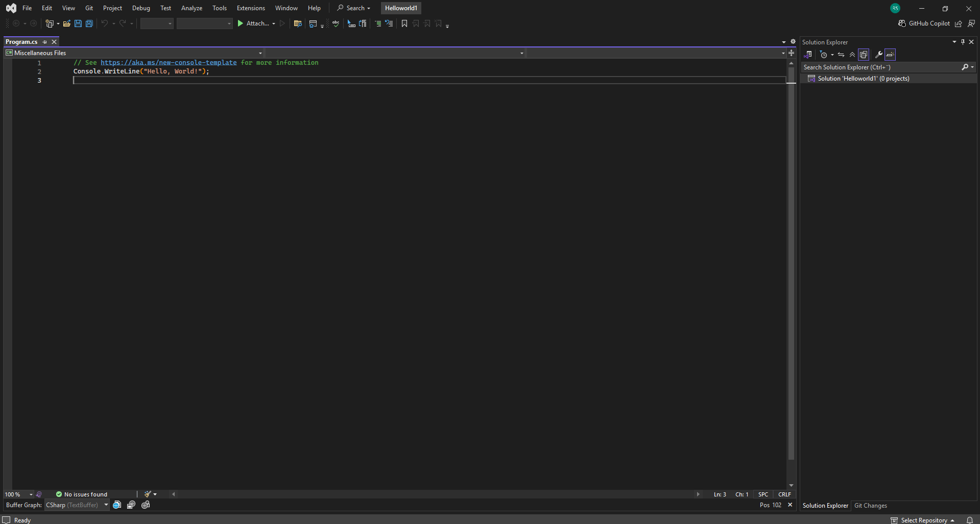Click the code cleanup broom icon
The height and width of the screenshot is (524, 980).
click(148, 494)
